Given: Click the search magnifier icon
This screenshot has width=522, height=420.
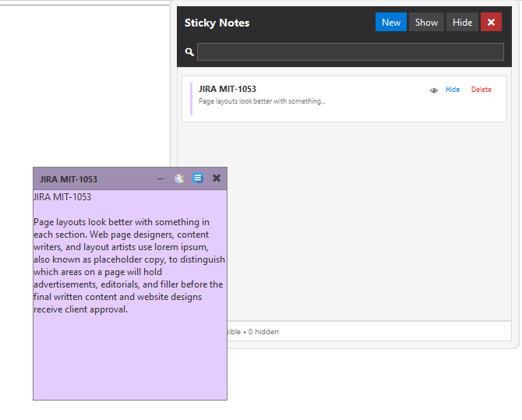Looking at the screenshot, I should pos(189,52).
